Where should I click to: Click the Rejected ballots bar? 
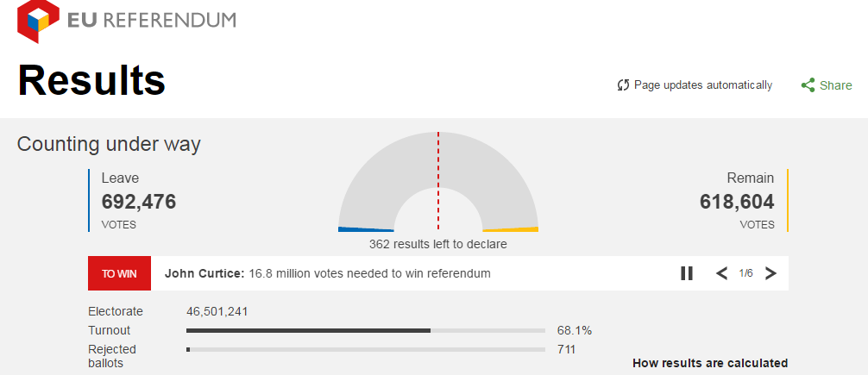(366, 349)
